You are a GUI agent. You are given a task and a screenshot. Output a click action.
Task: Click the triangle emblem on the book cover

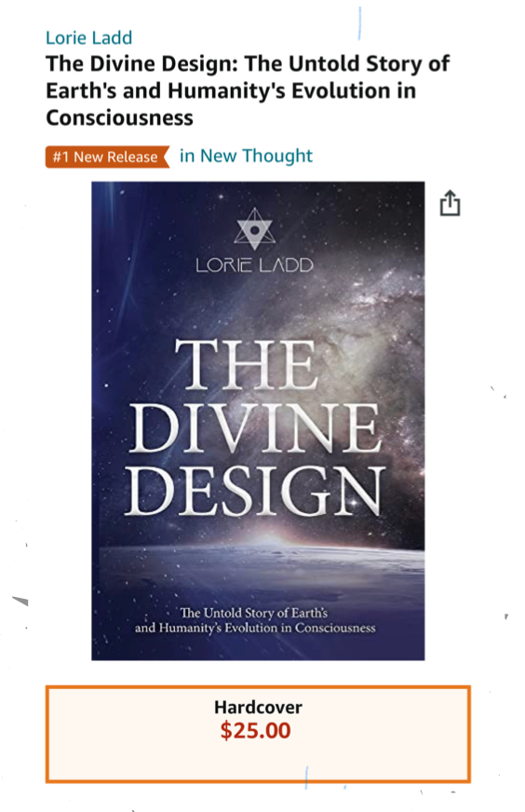254,226
